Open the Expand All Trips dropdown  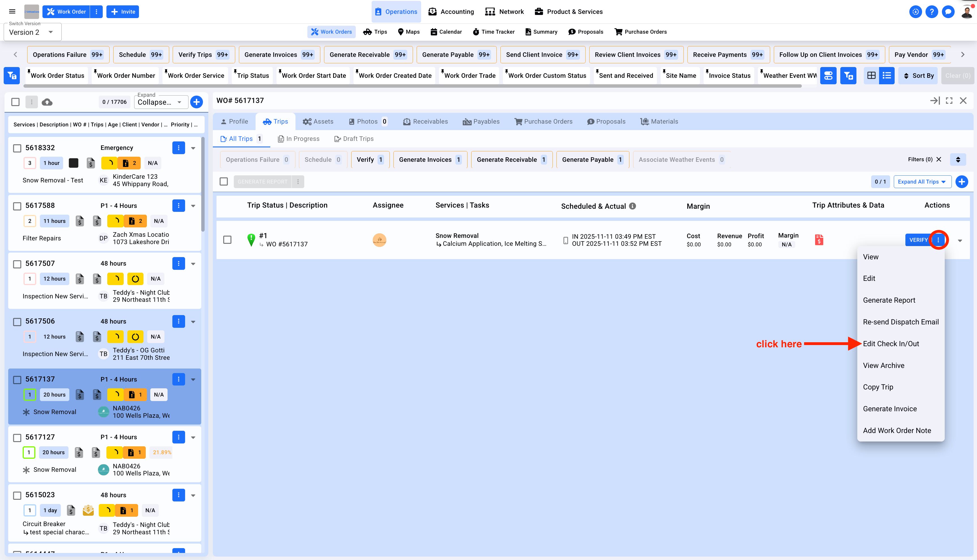(x=922, y=182)
